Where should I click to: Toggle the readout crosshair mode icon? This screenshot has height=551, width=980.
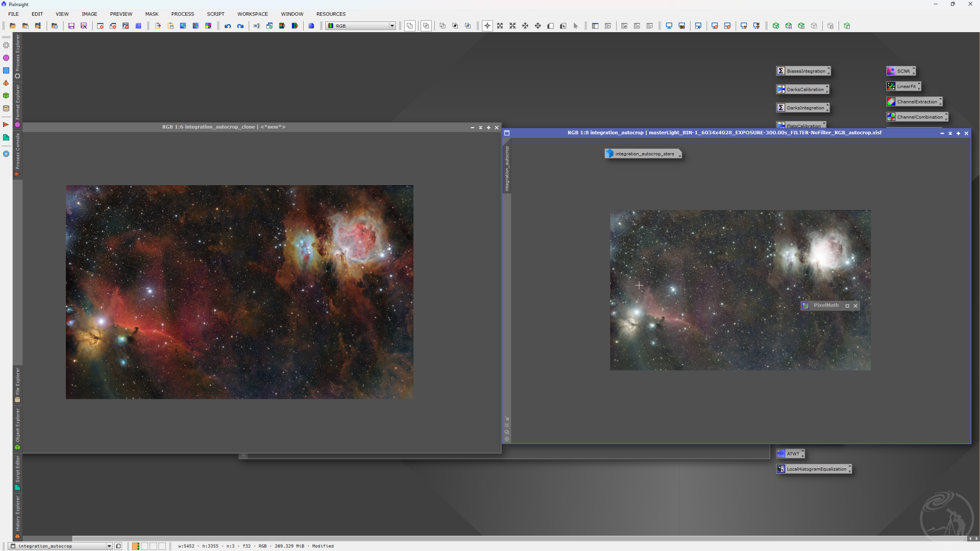[487, 26]
